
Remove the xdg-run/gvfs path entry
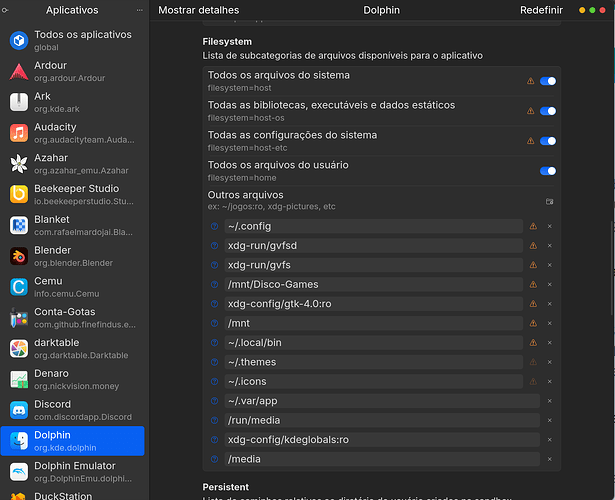tap(549, 265)
